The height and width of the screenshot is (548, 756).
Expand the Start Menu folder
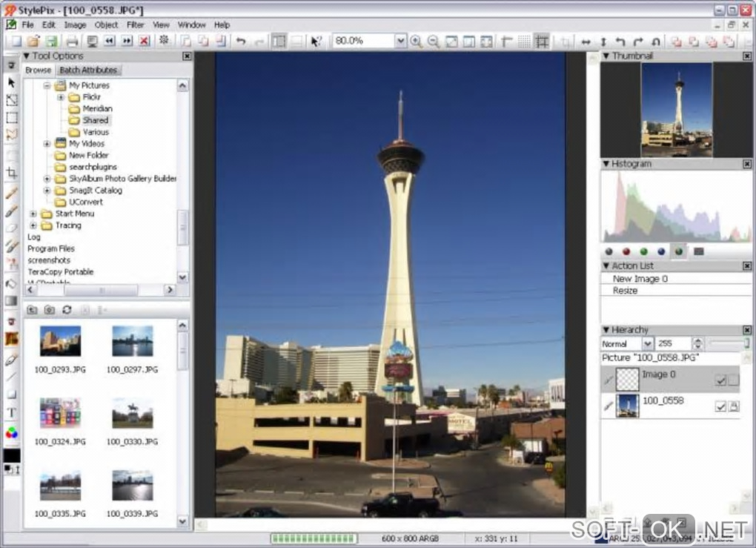[33, 214]
